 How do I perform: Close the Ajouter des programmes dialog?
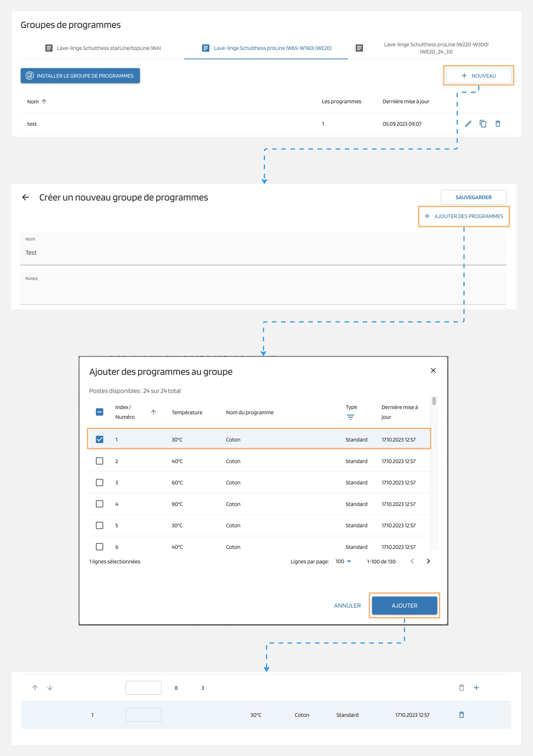[x=433, y=371]
